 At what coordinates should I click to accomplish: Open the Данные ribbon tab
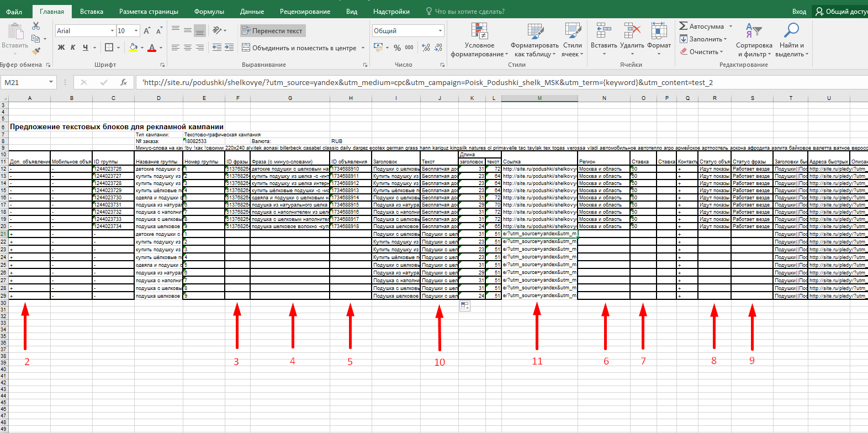click(x=252, y=12)
